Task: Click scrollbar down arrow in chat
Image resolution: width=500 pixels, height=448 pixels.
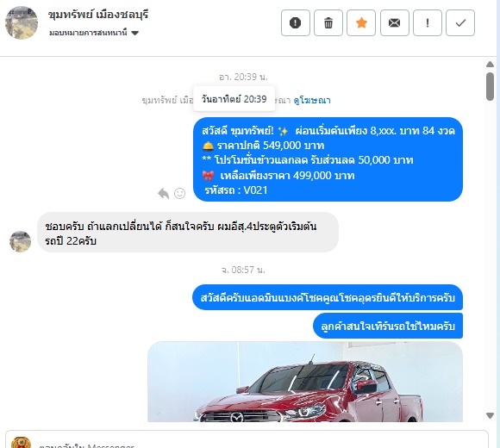Action: click(491, 415)
